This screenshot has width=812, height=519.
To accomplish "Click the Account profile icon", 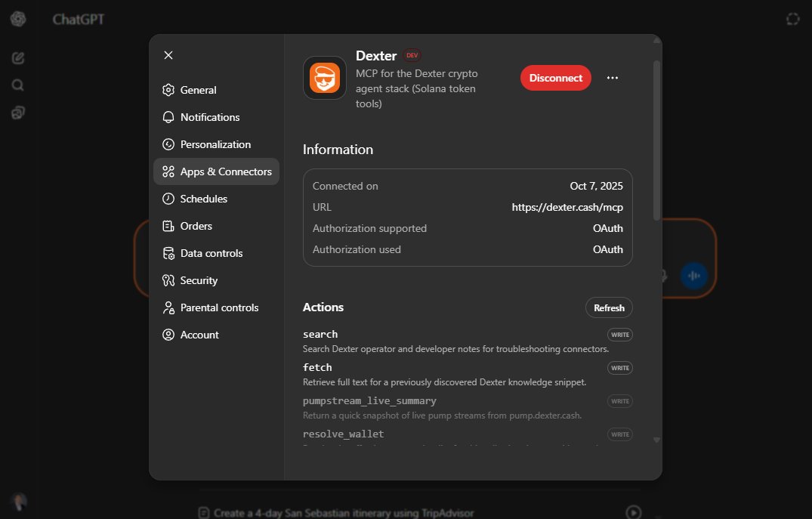I will [168, 335].
